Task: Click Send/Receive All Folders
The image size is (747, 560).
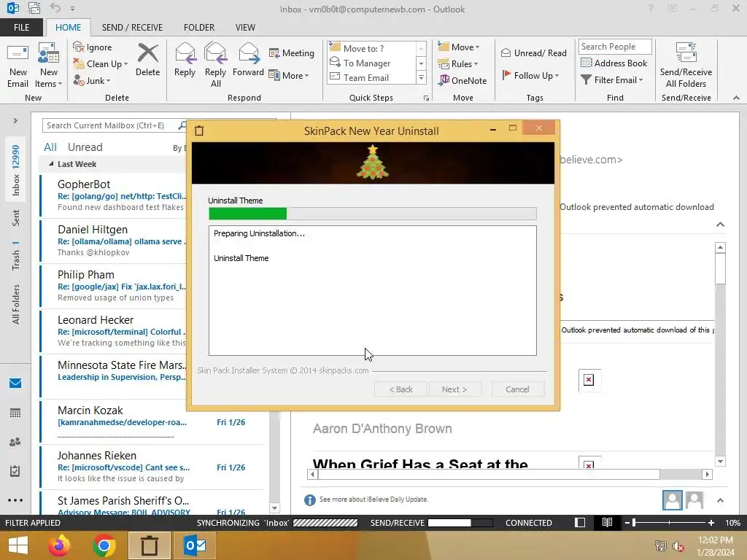Action: 686,66
